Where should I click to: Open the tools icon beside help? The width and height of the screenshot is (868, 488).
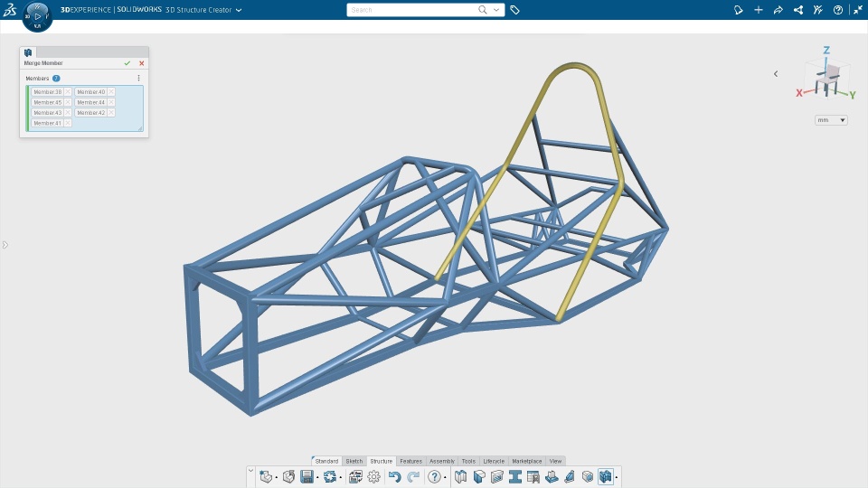pyautogui.click(x=817, y=10)
